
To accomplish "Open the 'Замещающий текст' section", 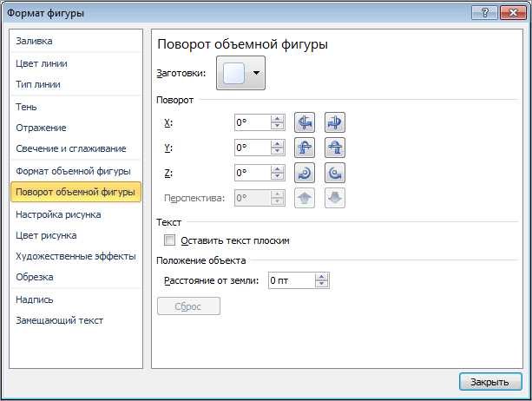I will tap(59, 320).
